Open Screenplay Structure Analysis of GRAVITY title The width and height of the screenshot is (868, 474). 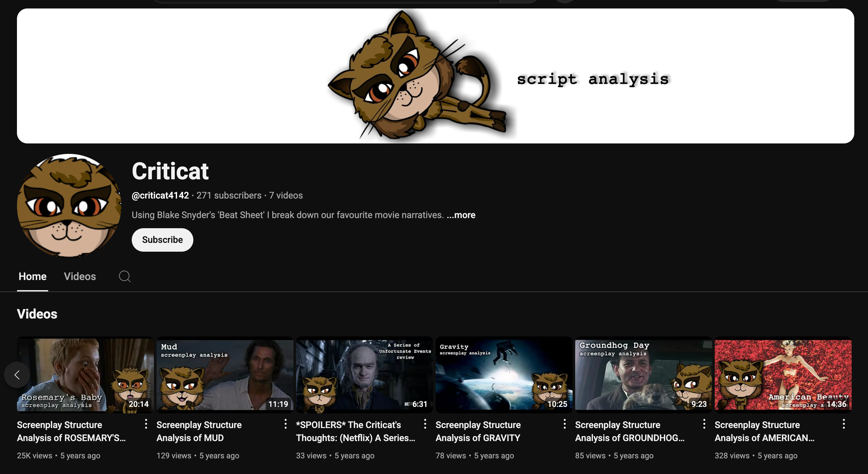478,431
